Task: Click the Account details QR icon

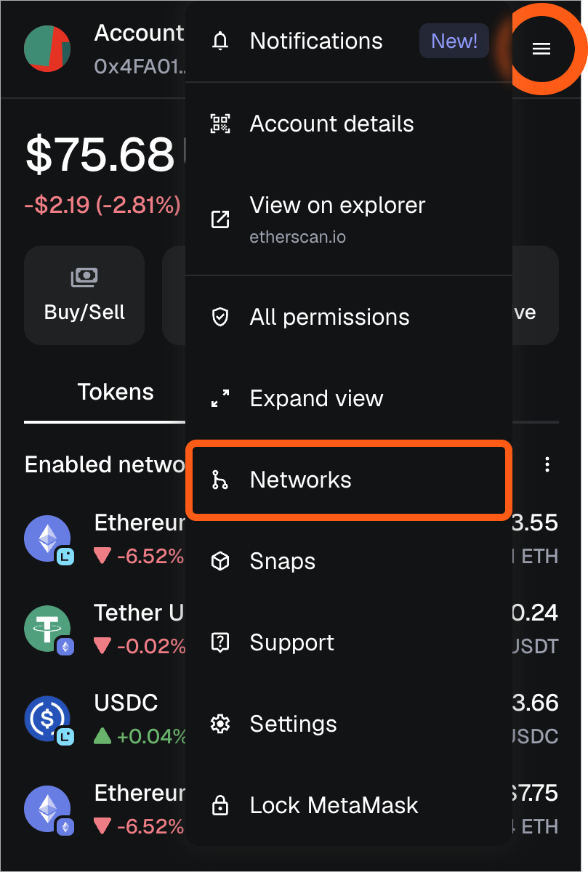Action: (220, 124)
